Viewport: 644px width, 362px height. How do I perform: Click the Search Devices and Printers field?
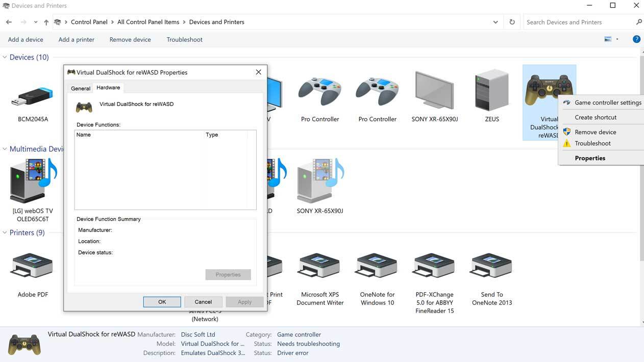point(579,22)
